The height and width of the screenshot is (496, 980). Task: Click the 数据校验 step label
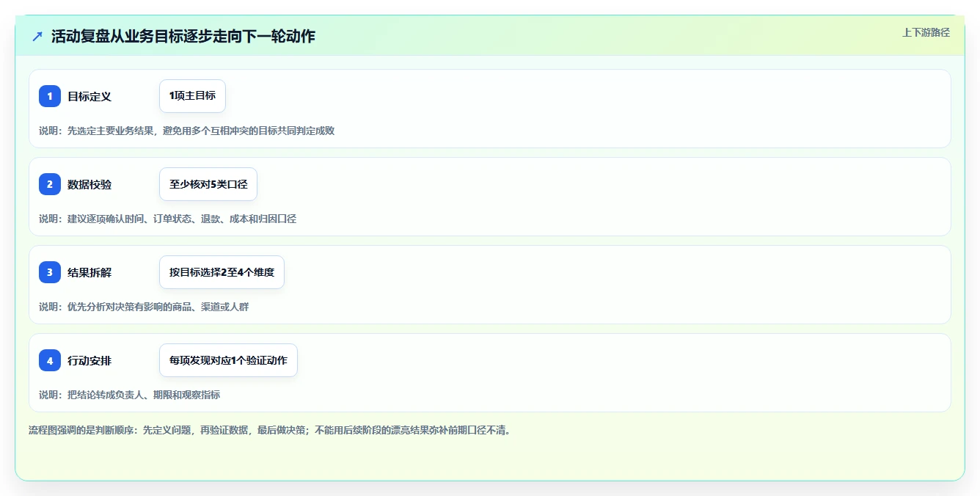[89, 184]
